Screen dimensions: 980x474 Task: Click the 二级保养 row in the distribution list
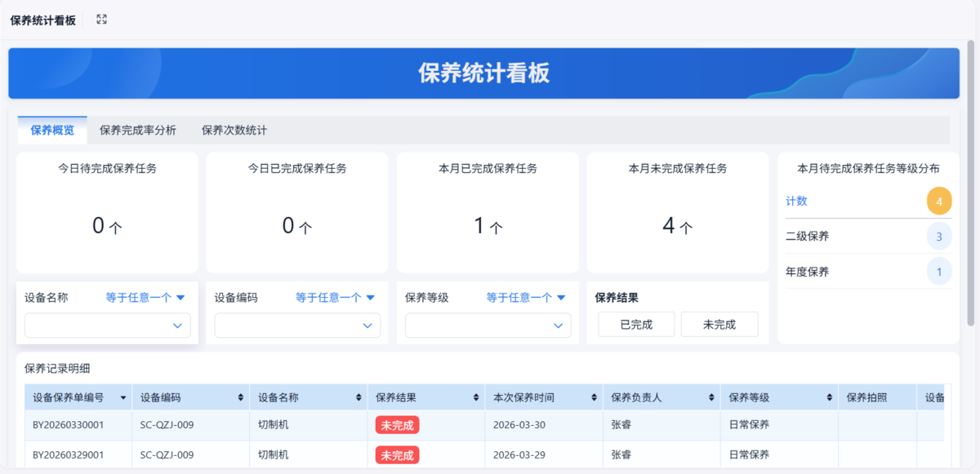click(867, 237)
